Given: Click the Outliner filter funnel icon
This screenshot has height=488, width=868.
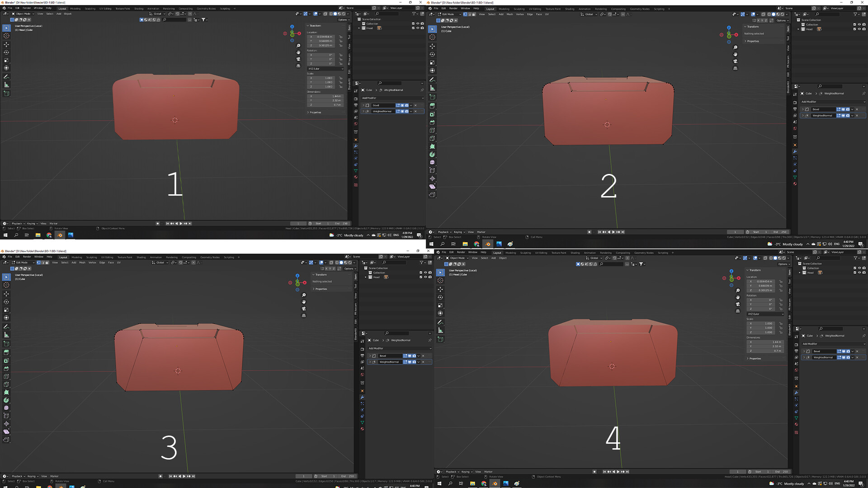Looking at the screenshot, I should coord(414,14).
